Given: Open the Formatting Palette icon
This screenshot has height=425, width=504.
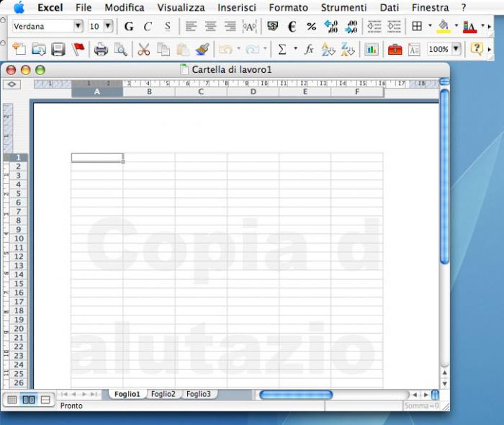Looking at the screenshot, I should point(414,50).
